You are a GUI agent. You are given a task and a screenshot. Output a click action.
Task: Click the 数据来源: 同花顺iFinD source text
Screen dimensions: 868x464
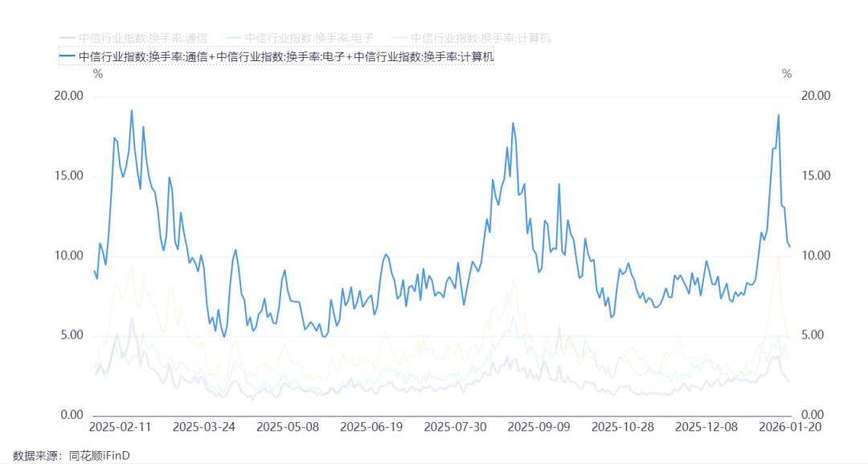click(x=72, y=456)
